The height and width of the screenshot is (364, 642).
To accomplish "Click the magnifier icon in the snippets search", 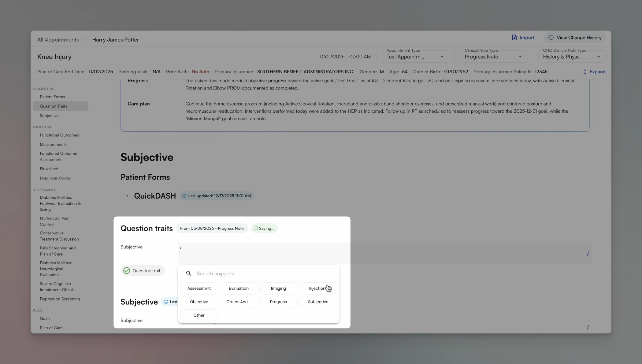I will [x=188, y=273].
